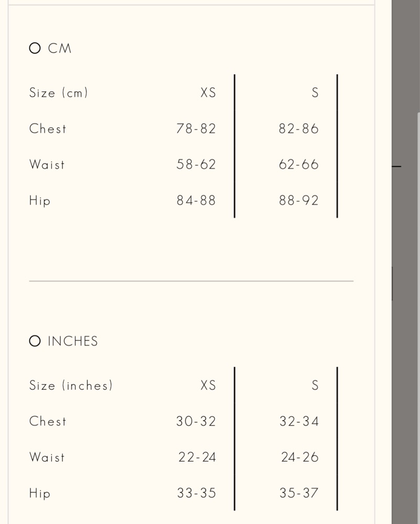Click the 78-82 chest value

point(196,129)
